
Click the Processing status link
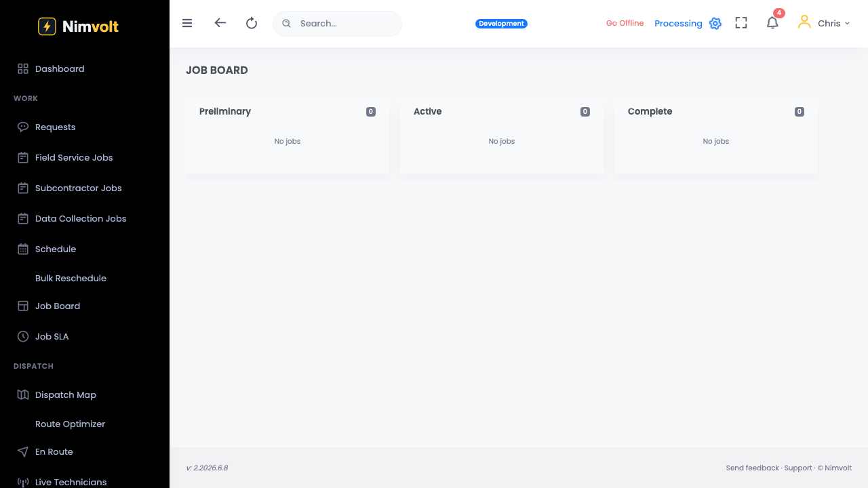tap(678, 24)
